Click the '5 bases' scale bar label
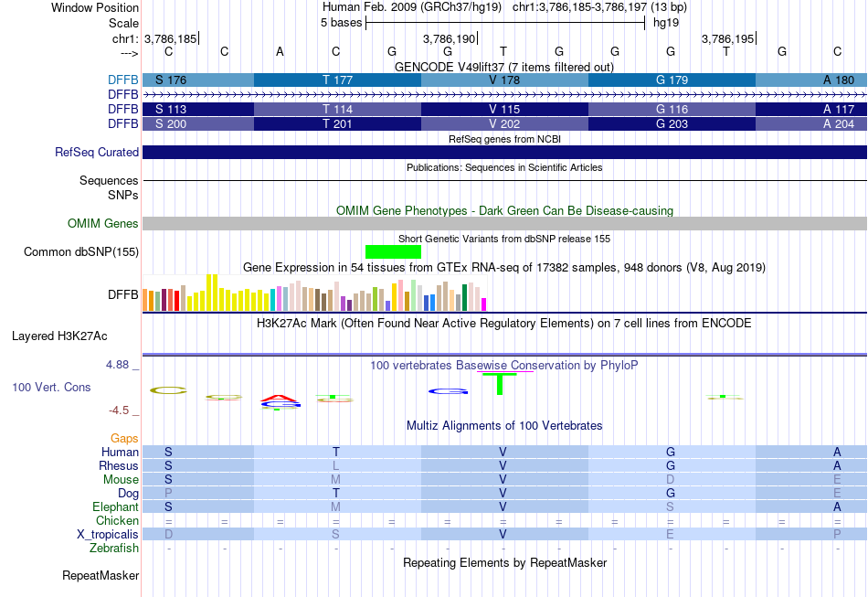 click(341, 23)
